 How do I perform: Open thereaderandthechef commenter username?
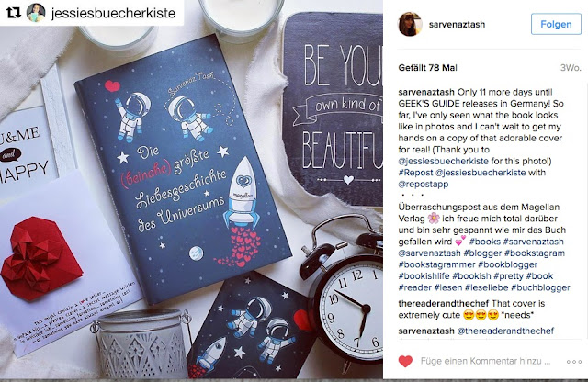point(444,303)
